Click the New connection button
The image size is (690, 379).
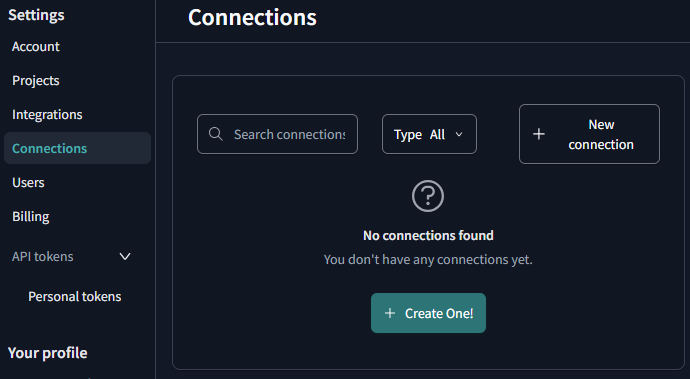(589, 134)
